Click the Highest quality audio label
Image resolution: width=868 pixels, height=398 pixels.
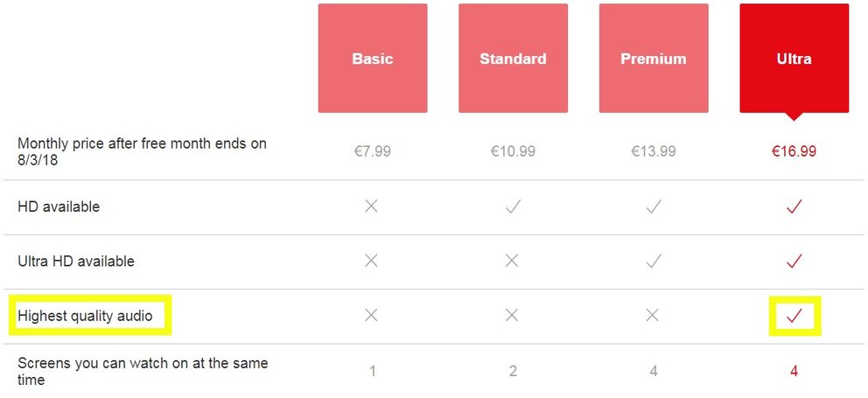tap(85, 316)
